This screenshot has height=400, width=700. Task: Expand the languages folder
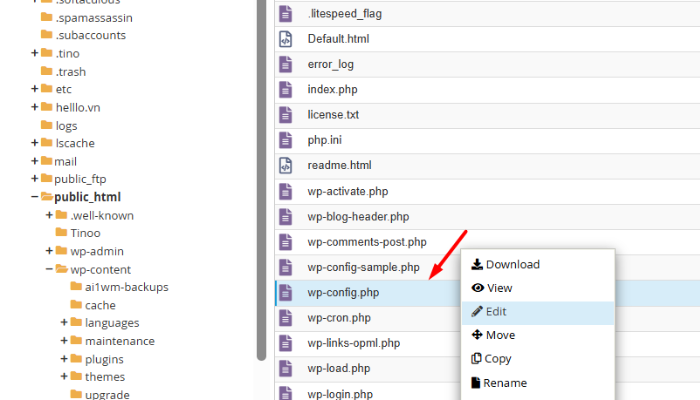64,322
